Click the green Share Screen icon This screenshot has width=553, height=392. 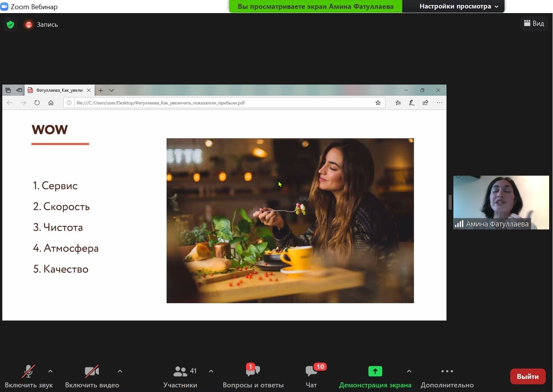click(375, 371)
